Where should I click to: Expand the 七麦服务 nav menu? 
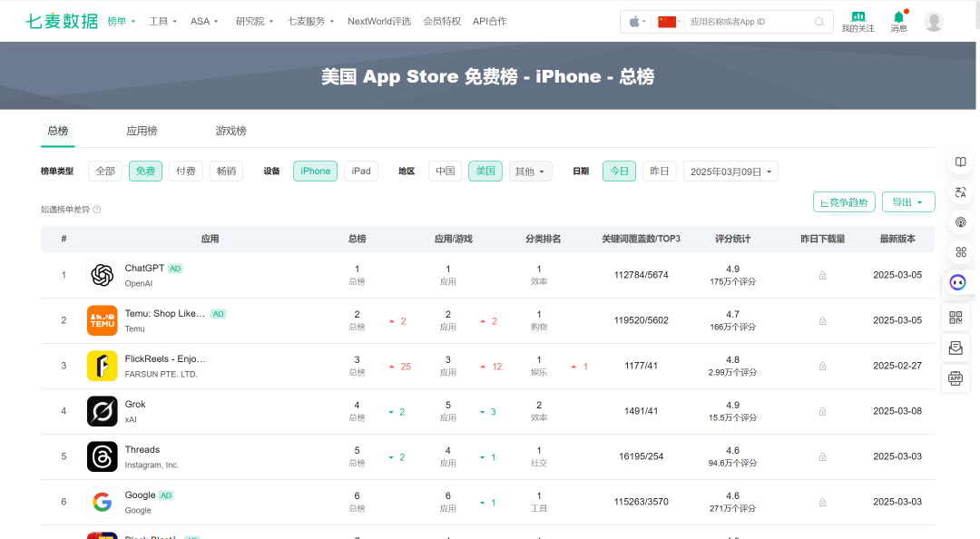point(310,21)
